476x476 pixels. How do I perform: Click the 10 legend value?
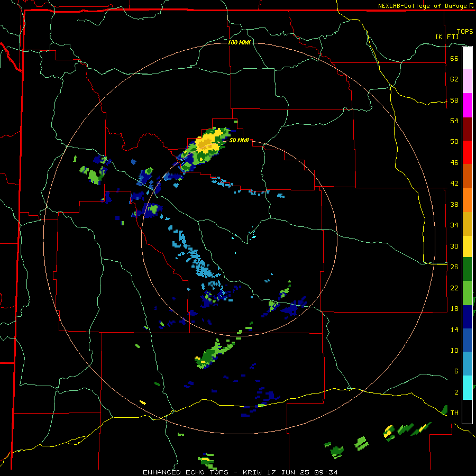pyautogui.click(x=454, y=350)
